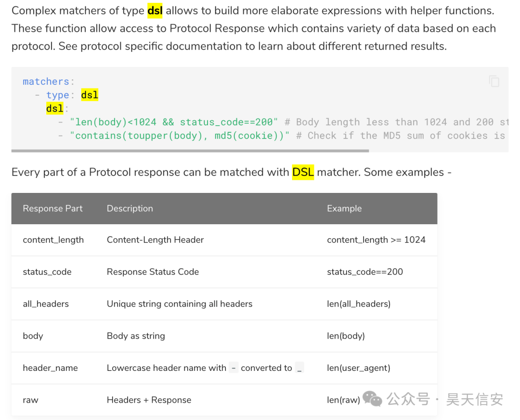Click the all_headers row label

click(46, 304)
